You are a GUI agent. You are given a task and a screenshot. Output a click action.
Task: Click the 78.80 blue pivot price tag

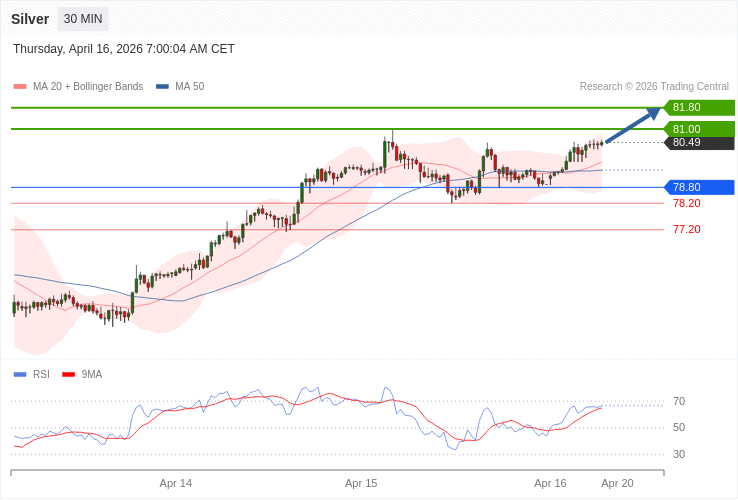coord(699,187)
